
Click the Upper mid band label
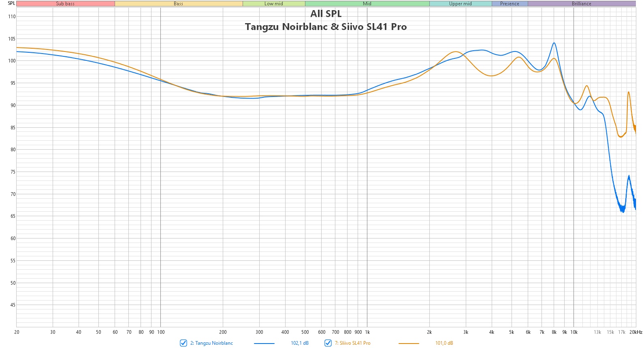click(x=461, y=4)
